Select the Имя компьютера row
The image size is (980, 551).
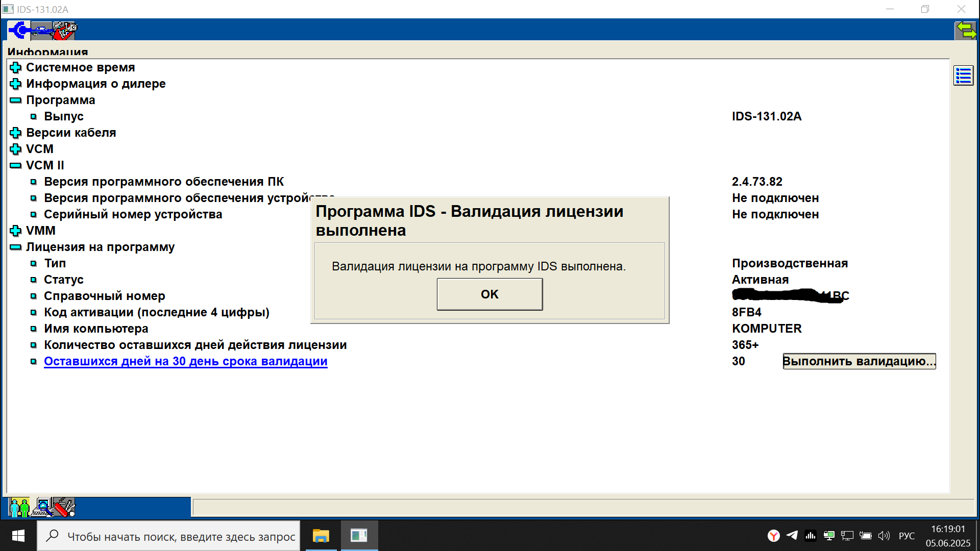[x=96, y=329]
